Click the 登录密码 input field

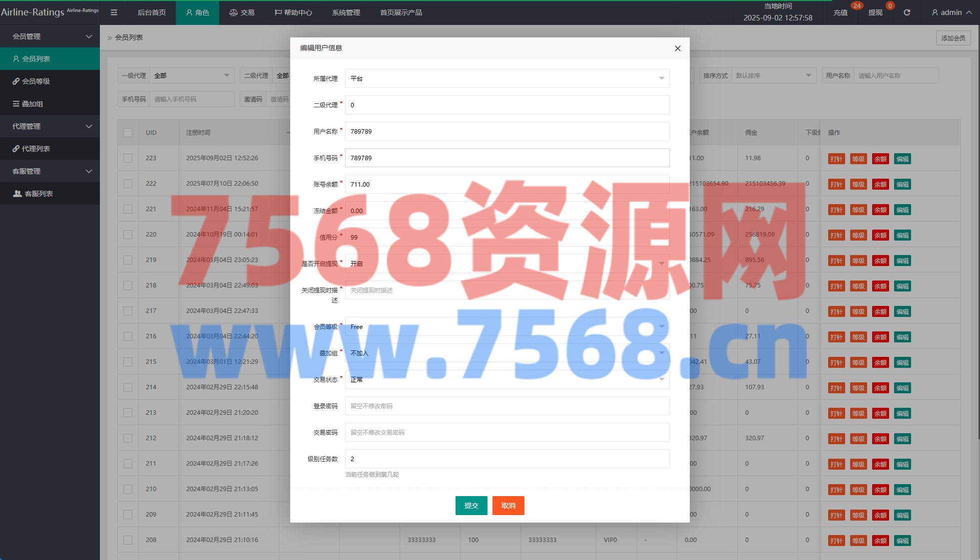(506, 406)
